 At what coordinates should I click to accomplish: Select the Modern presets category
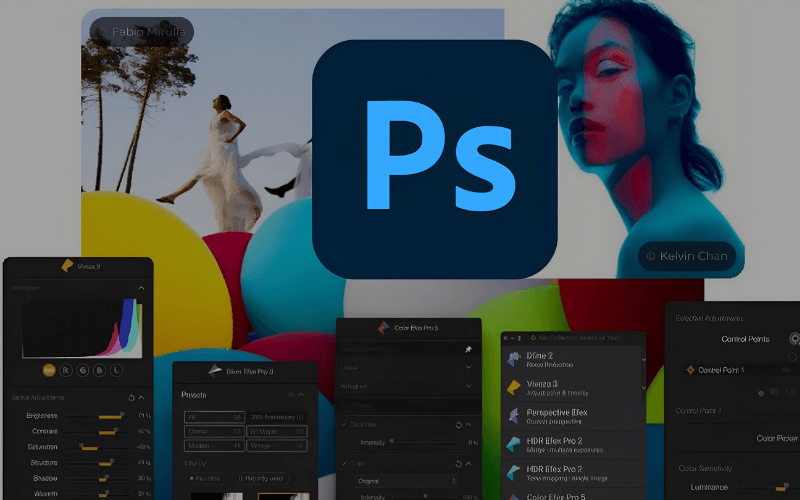pyautogui.click(x=214, y=445)
